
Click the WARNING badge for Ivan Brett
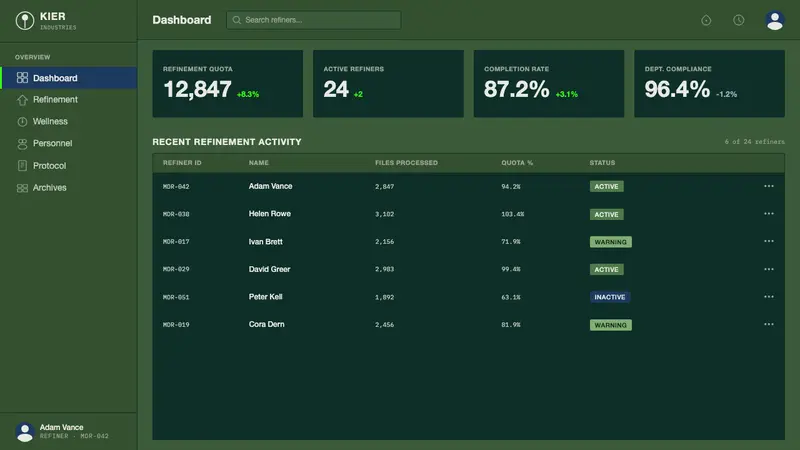click(x=611, y=242)
